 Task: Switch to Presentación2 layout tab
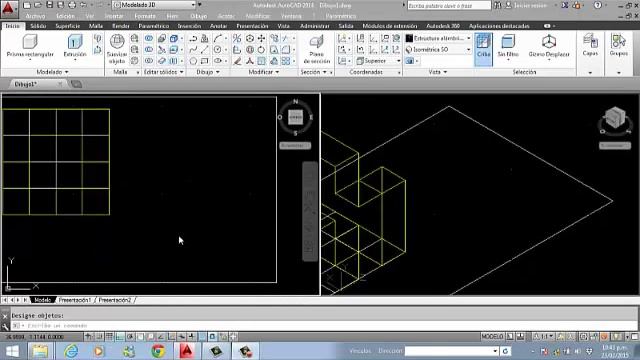tap(115, 300)
